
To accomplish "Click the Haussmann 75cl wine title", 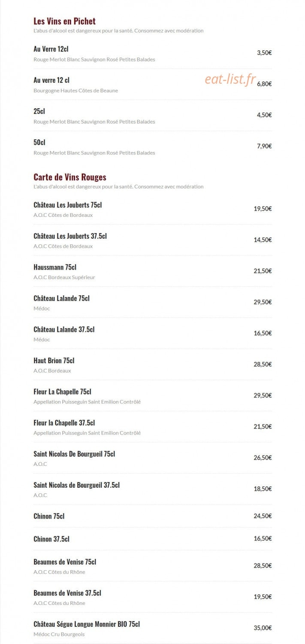I will pyautogui.click(x=55, y=267).
